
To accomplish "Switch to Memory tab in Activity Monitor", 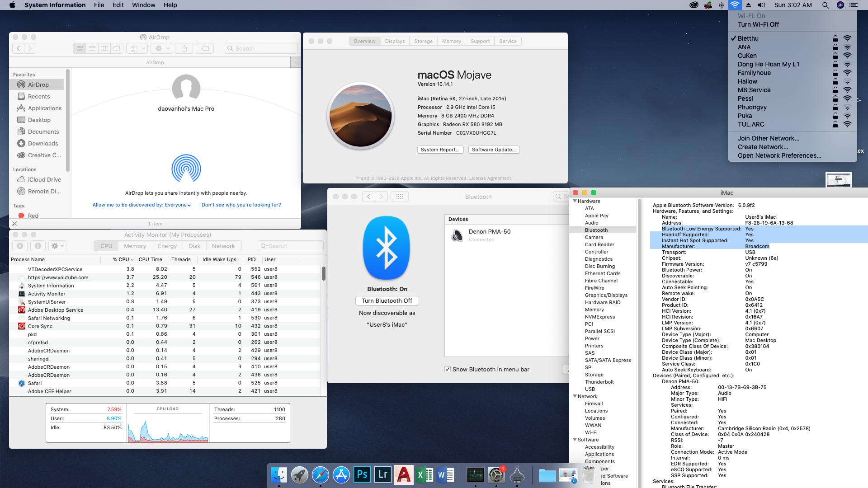I will (x=135, y=246).
